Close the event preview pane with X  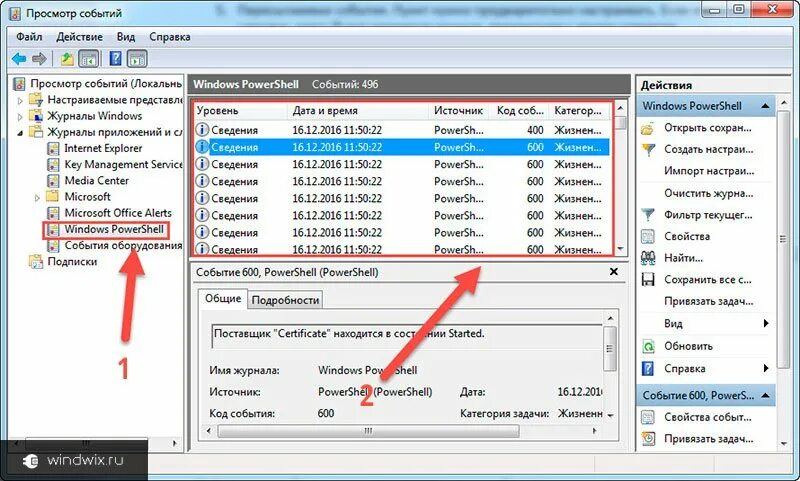coord(614,272)
